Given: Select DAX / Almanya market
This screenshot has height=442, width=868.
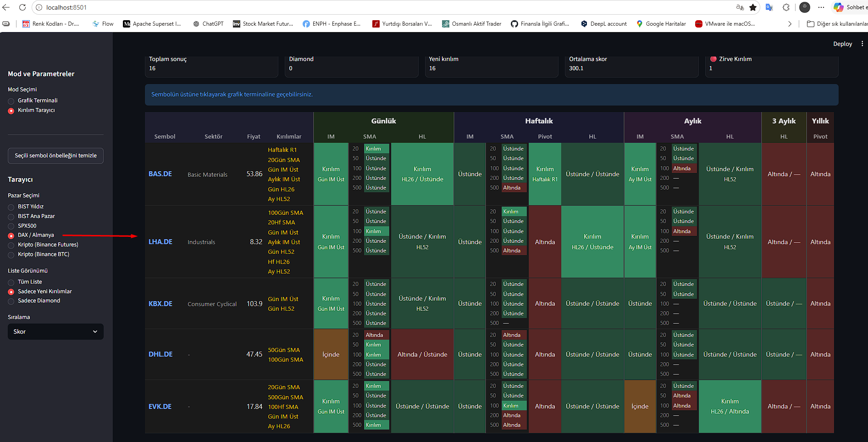Looking at the screenshot, I should (31, 235).
